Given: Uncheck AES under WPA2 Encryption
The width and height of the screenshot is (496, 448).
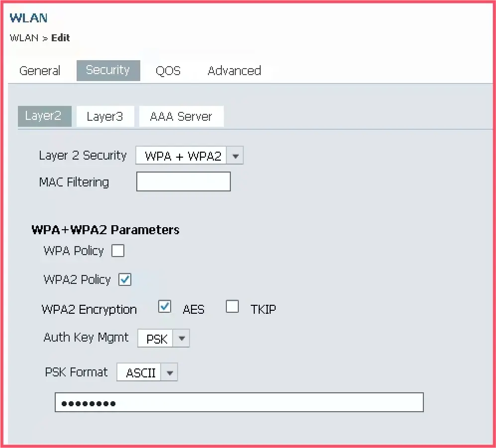Looking at the screenshot, I should (x=165, y=306).
